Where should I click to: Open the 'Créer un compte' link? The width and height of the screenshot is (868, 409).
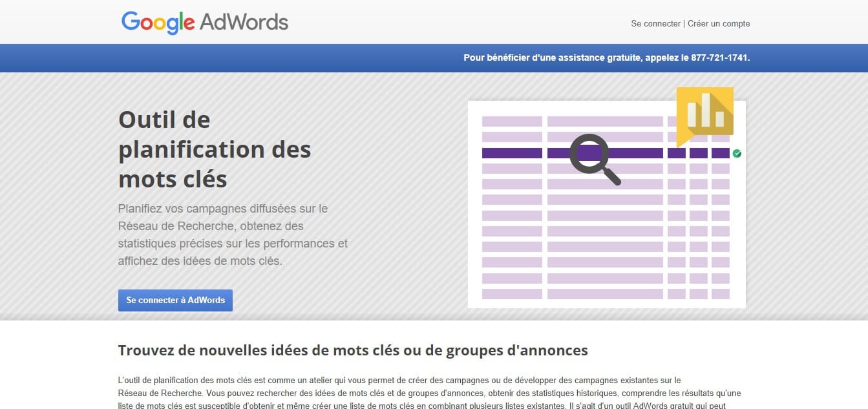click(719, 24)
